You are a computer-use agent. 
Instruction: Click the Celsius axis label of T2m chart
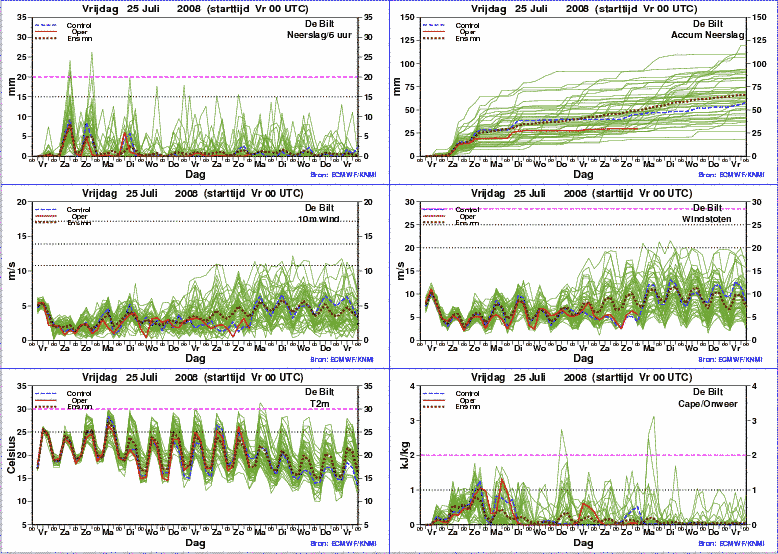pos(11,455)
